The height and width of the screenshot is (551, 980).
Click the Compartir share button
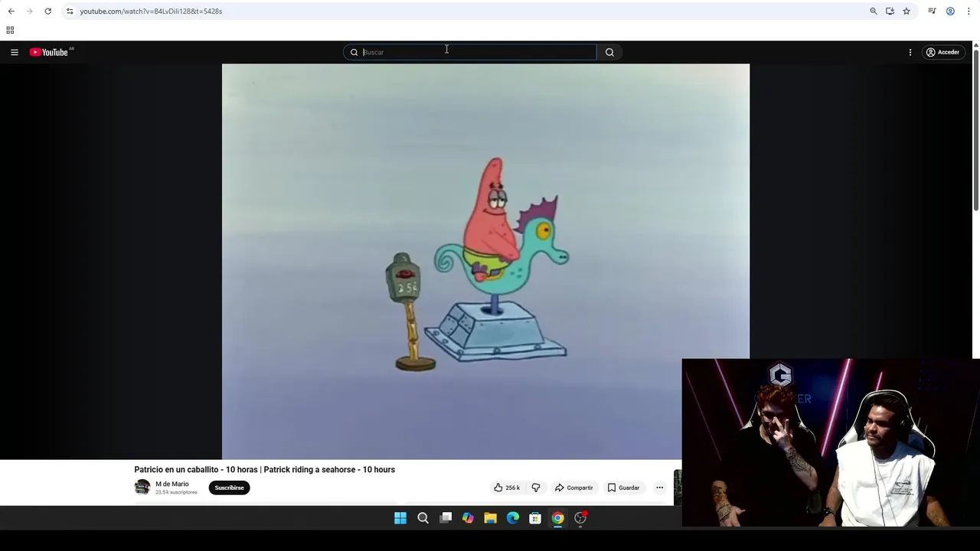(x=573, y=487)
